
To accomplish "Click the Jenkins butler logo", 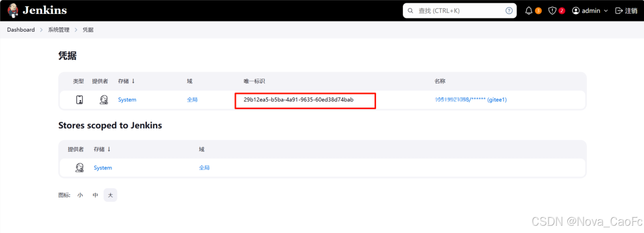I will pos(13,10).
